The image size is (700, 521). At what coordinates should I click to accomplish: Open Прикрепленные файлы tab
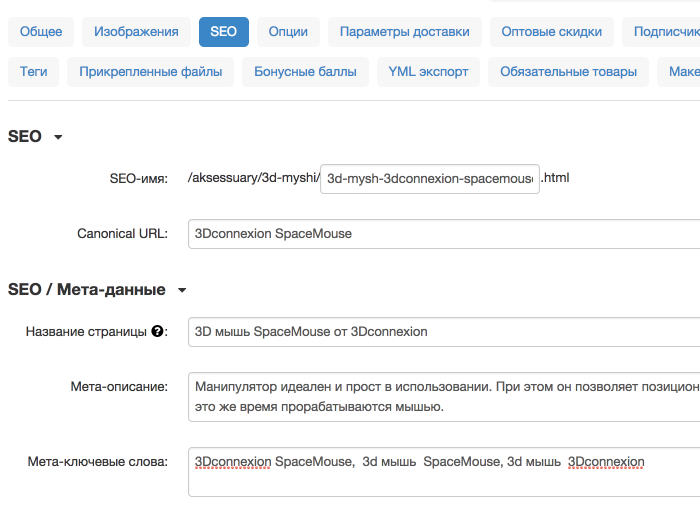(150, 72)
